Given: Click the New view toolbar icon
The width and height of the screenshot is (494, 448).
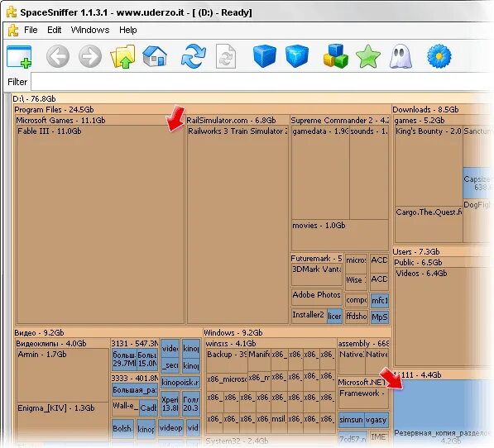Looking at the screenshot, I should point(19,56).
